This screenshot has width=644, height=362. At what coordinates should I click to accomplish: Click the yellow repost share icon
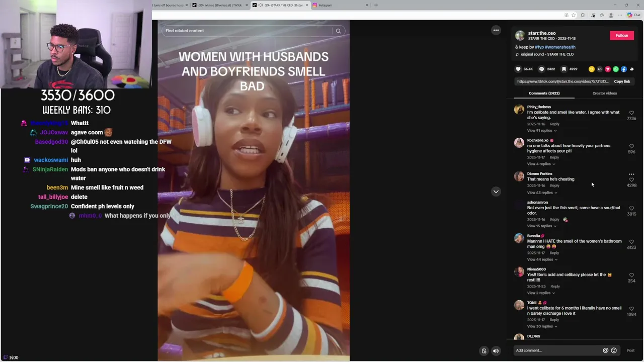(592, 69)
